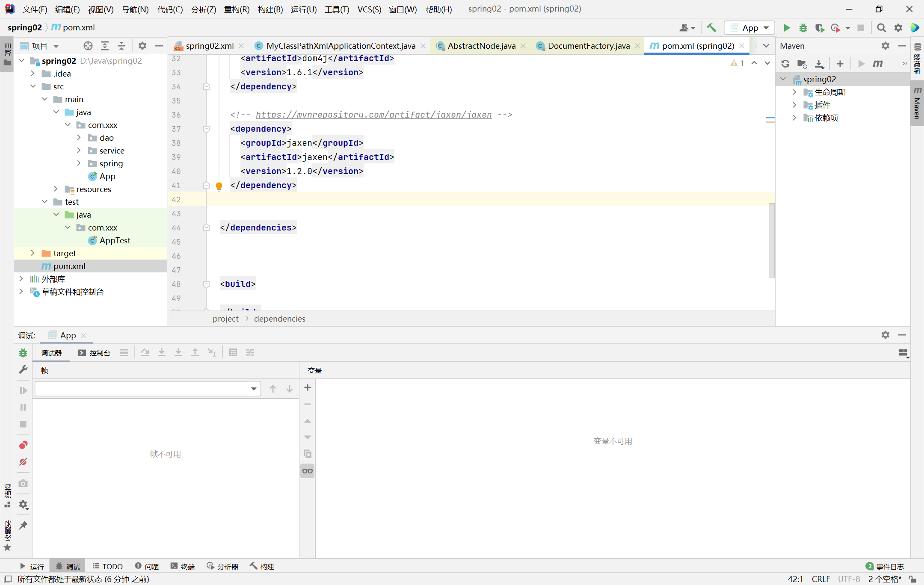
Task: Toggle fold marker on build tag line
Action: [206, 284]
